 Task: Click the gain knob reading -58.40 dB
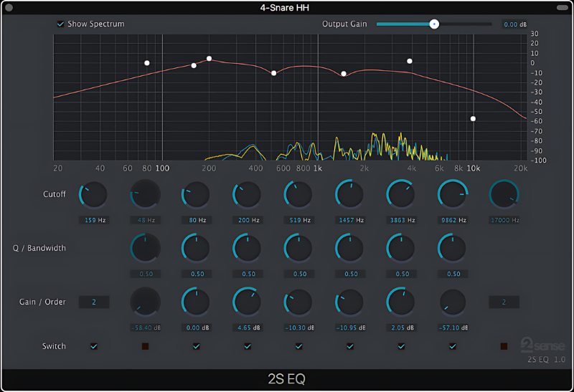click(146, 302)
